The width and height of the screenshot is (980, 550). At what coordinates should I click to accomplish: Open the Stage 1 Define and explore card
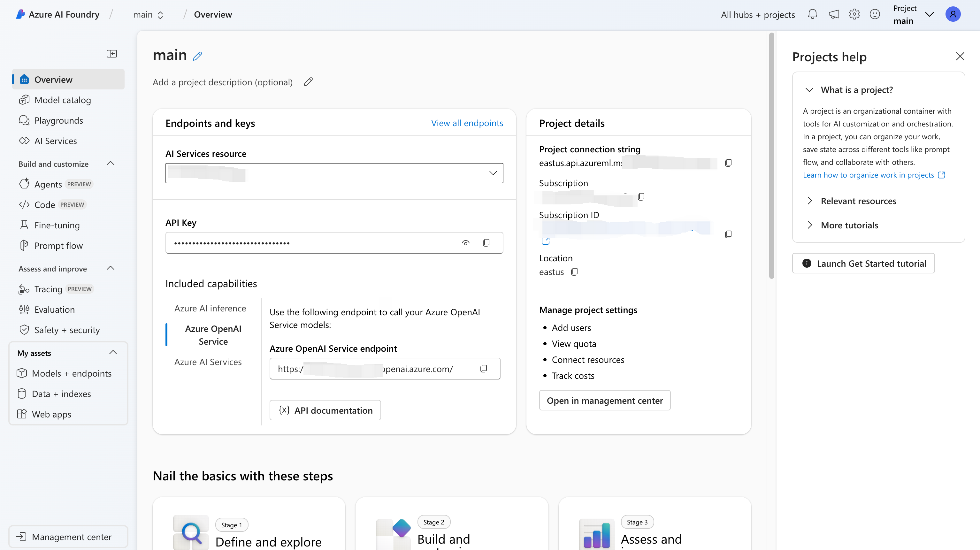pyautogui.click(x=249, y=524)
